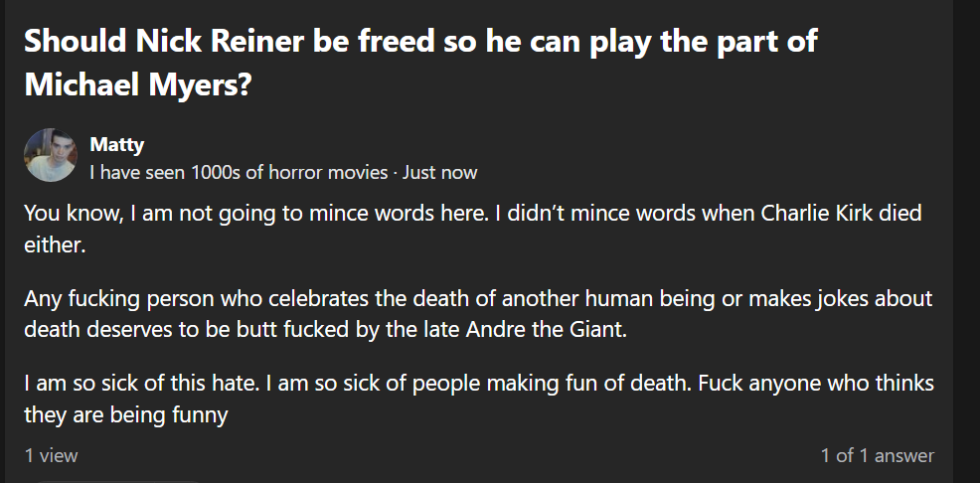Click the dark strip right of answer card

(966, 239)
